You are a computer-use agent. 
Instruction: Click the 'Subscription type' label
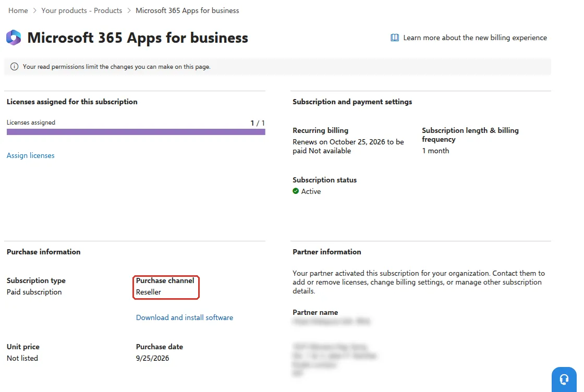(36, 280)
